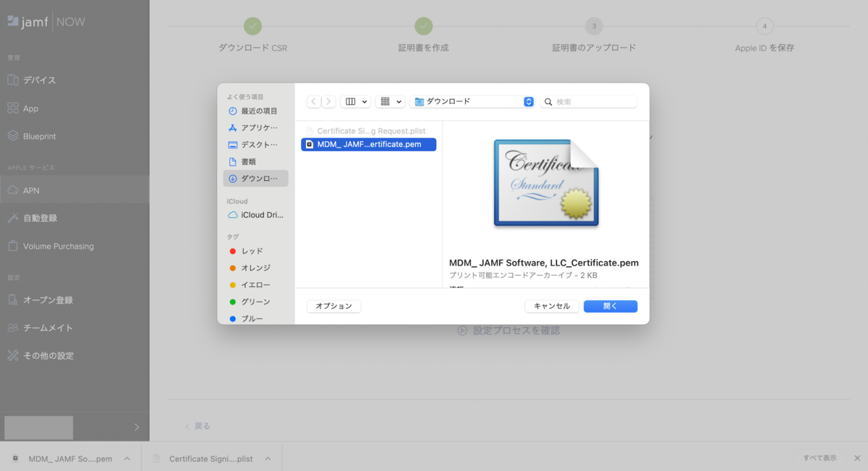The width and height of the screenshot is (868, 471).
Task: Select 最近の項目 in Finder sidebar
Action: point(255,111)
